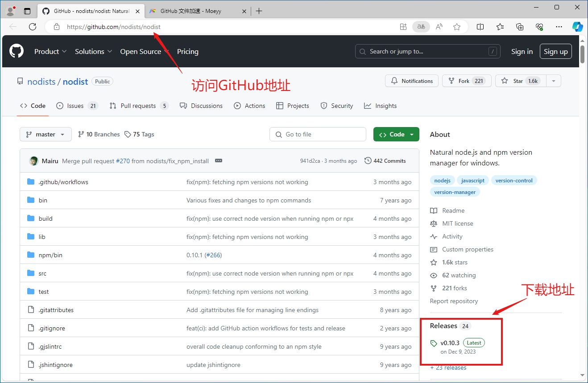This screenshot has width=588, height=383.
Task: Open the Insights tab
Action: (381, 106)
